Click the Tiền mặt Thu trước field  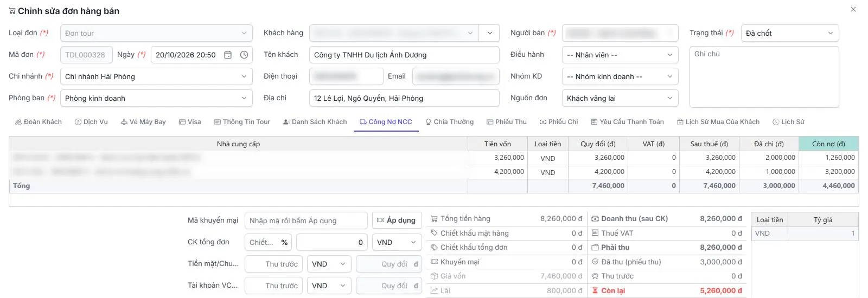coord(273,264)
